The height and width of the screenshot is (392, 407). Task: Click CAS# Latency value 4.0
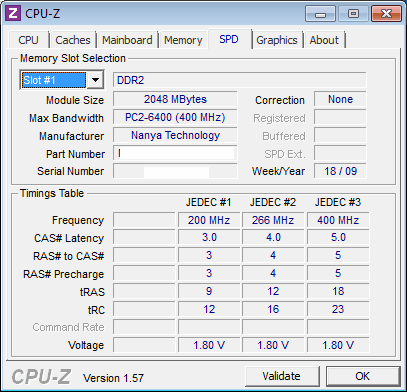pos(273,237)
